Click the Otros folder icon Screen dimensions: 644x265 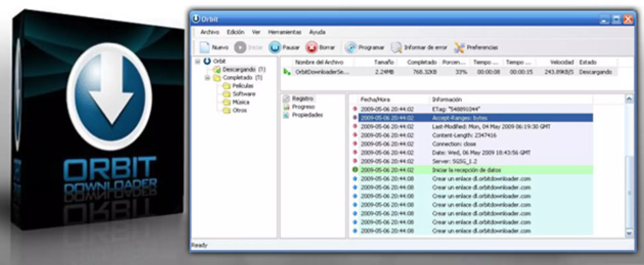pyautogui.click(x=227, y=110)
